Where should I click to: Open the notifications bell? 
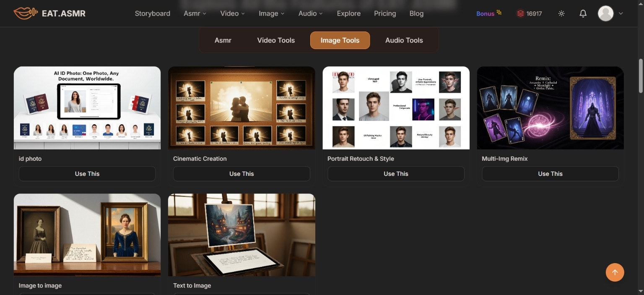click(583, 13)
